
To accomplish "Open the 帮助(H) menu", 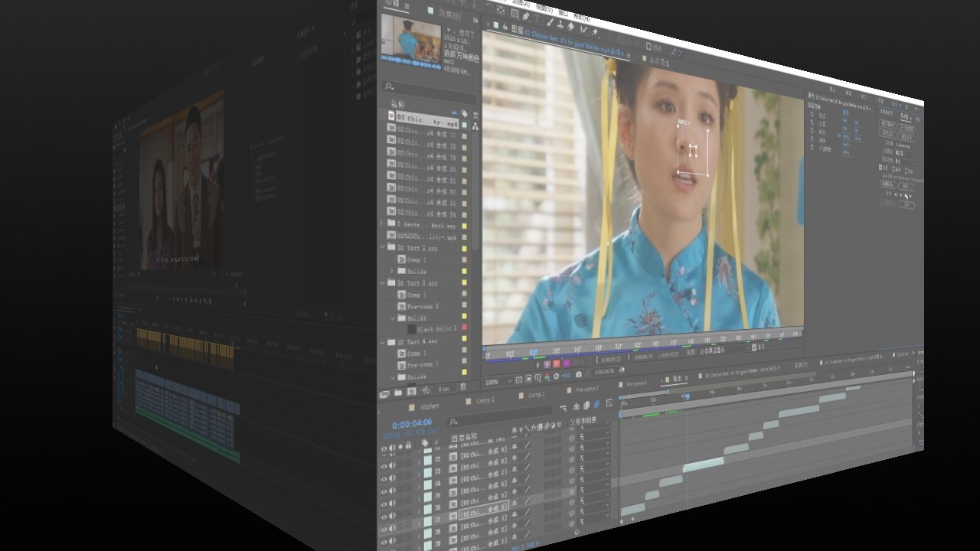I will coord(581,17).
